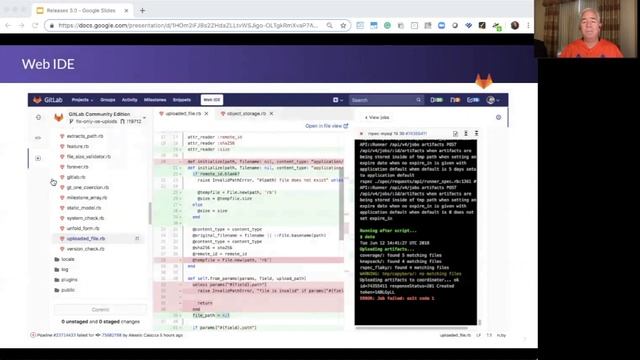Click the job log horizontal scrollbar
Image resolution: width=640 pixels, height=360 pixels.
[x=411, y=327]
